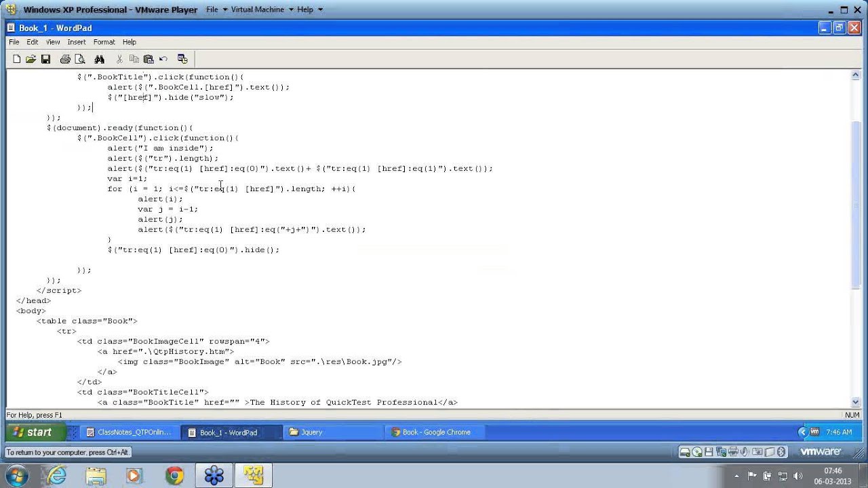Save the document with the floppy icon
Viewport: 868px width, 488px height.
click(45, 59)
